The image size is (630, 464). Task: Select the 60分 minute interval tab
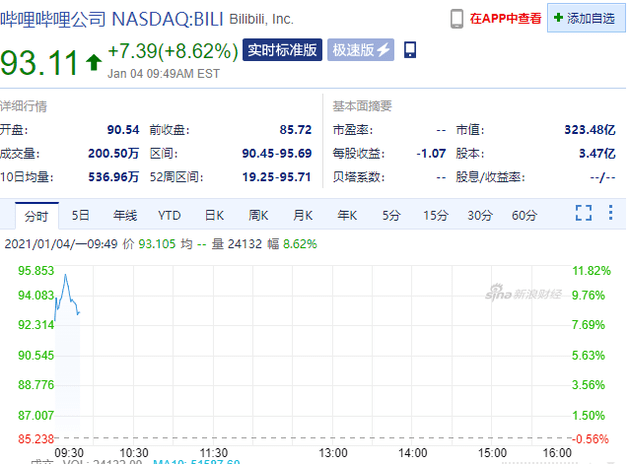[525, 215]
